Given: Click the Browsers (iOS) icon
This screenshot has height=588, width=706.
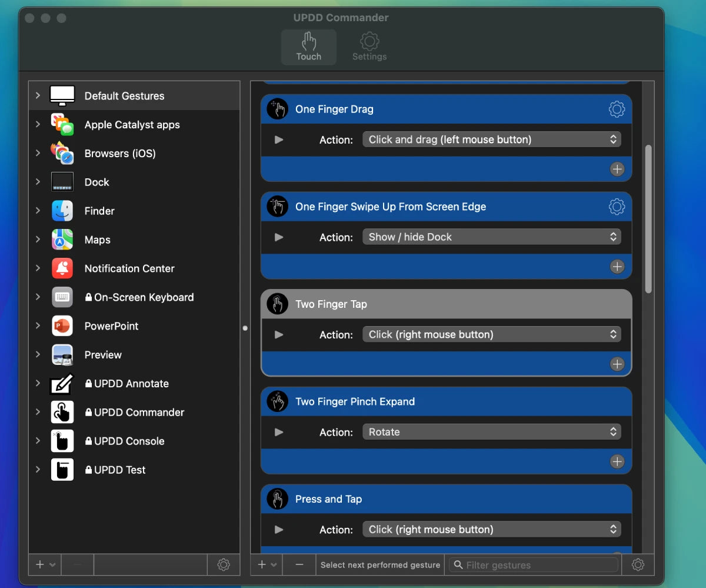Looking at the screenshot, I should (62, 153).
